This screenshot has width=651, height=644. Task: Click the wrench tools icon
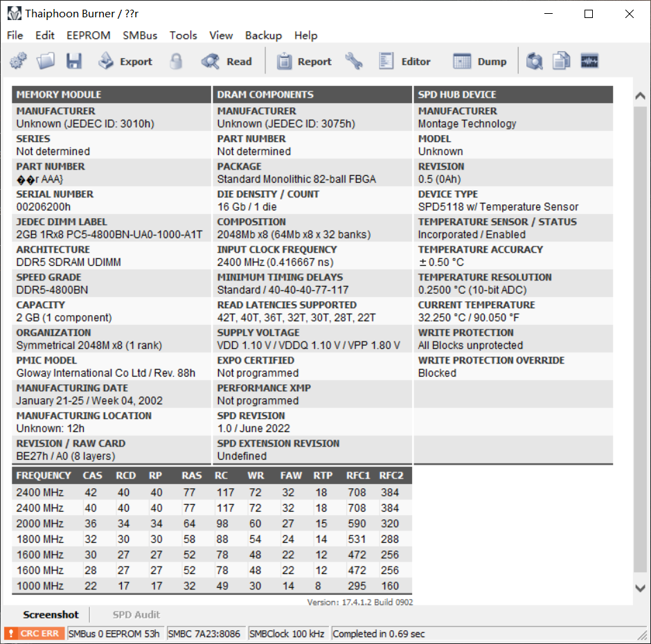354,62
